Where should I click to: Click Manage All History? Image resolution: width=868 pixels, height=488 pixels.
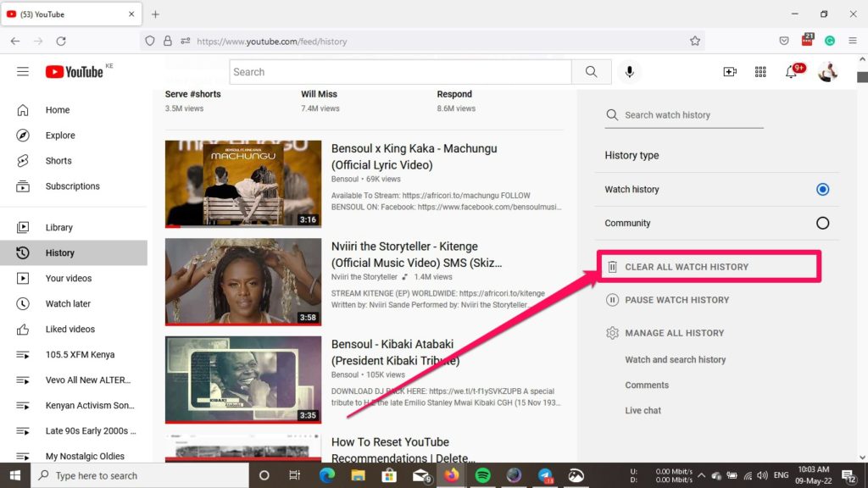pos(665,333)
